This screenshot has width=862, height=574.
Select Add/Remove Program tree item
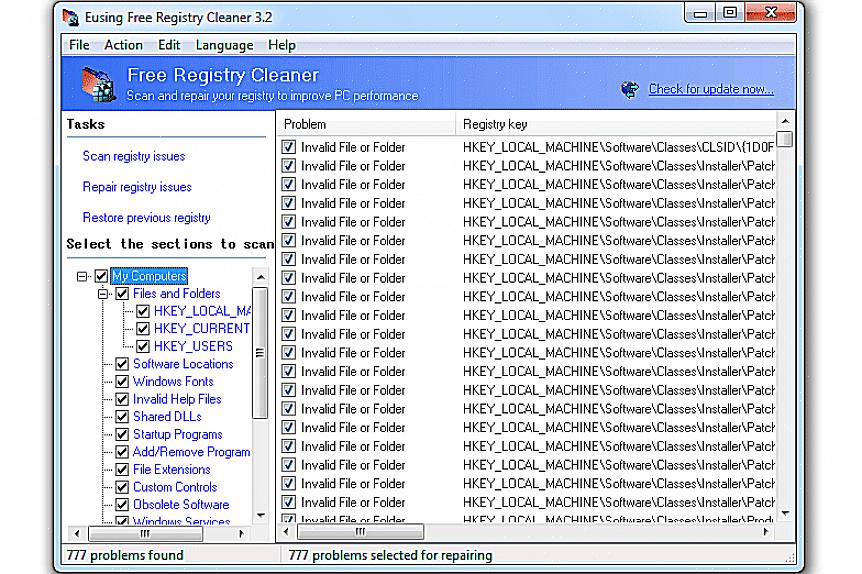[x=191, y=452]
